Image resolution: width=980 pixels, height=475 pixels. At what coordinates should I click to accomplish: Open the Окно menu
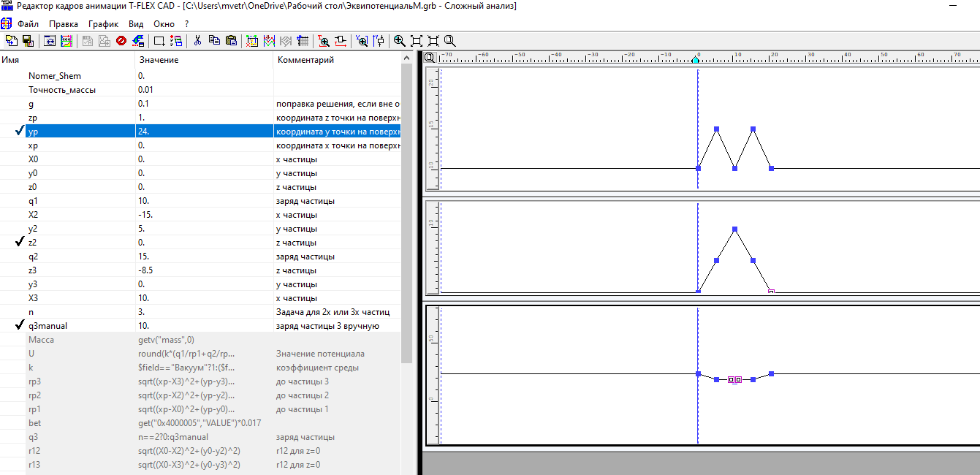164,24
